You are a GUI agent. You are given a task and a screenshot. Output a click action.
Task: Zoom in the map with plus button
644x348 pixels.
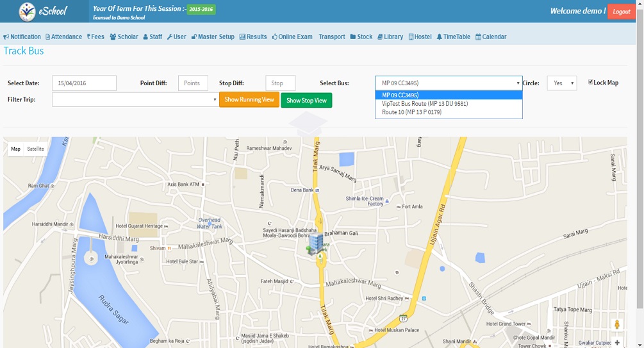coord(617,343)
